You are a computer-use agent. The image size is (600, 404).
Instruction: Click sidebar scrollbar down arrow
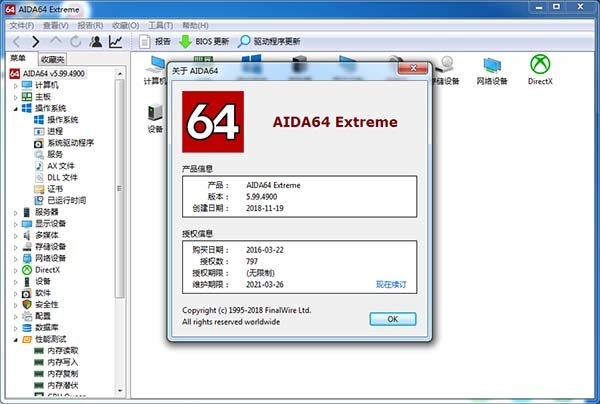pos(120,391)
